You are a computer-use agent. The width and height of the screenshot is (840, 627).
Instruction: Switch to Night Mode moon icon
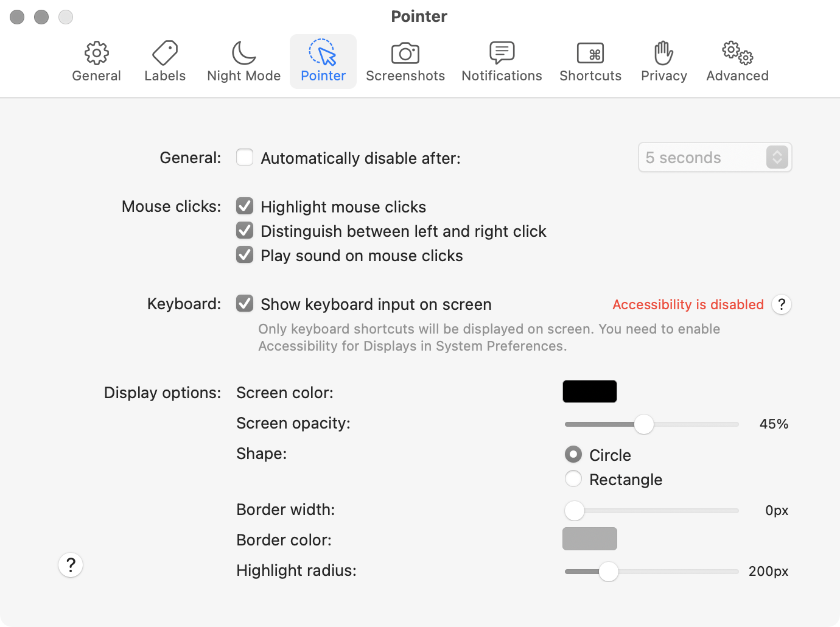pos(243,61)
